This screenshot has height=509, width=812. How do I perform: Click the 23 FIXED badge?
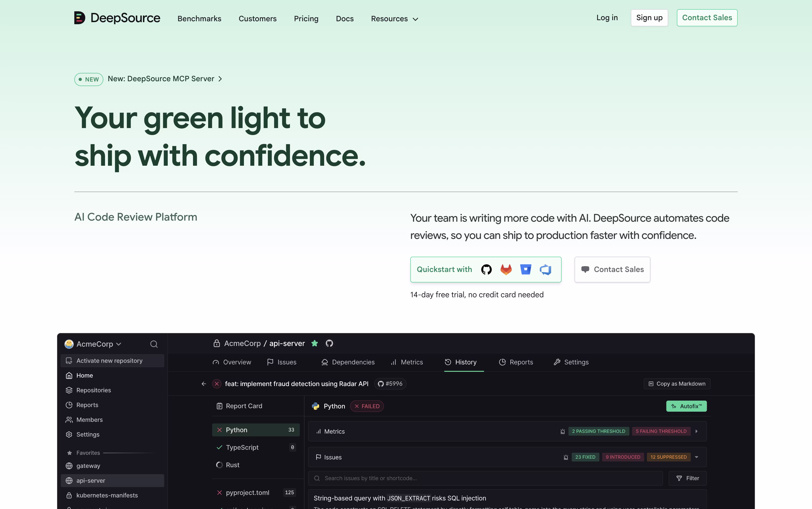coord(585,457)
